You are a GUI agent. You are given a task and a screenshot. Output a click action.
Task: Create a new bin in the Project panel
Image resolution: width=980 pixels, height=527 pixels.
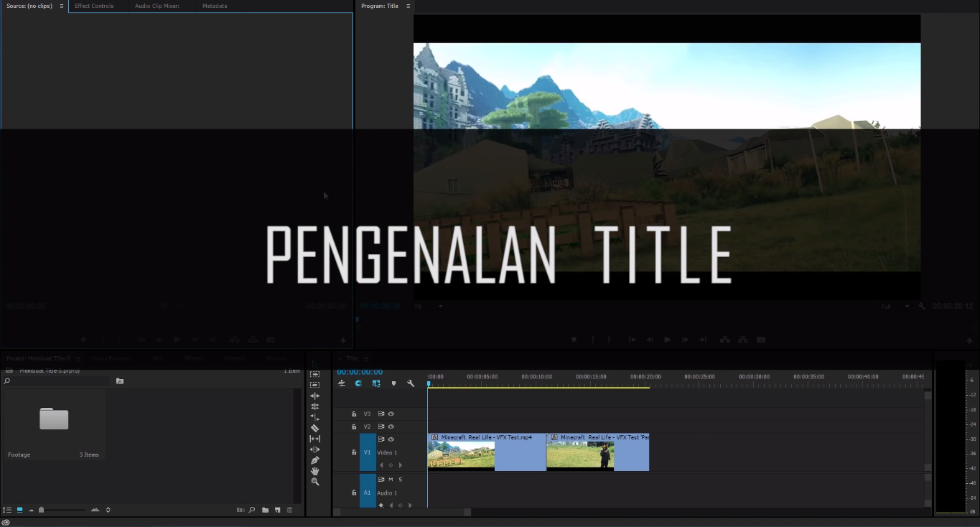click(266, 510)
